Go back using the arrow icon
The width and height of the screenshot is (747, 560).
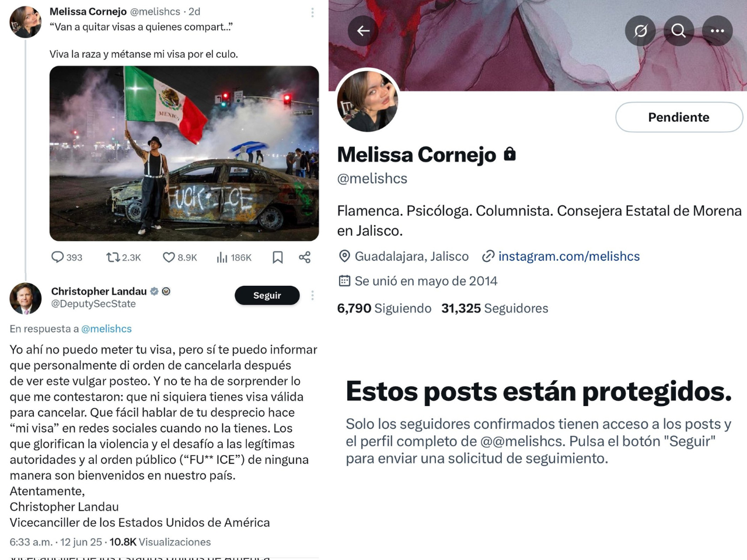[x=363, y=30]
